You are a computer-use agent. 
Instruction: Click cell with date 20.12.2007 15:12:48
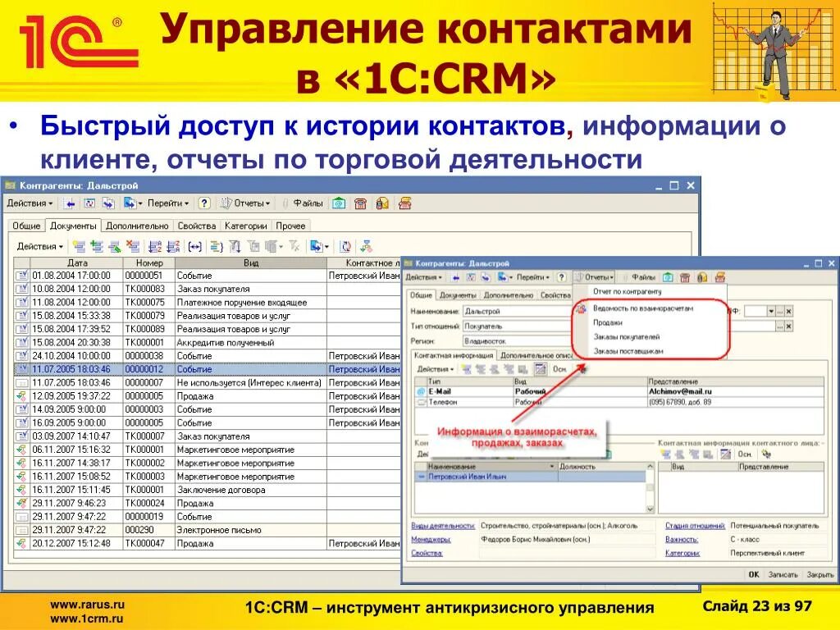(x=76, y=543)
